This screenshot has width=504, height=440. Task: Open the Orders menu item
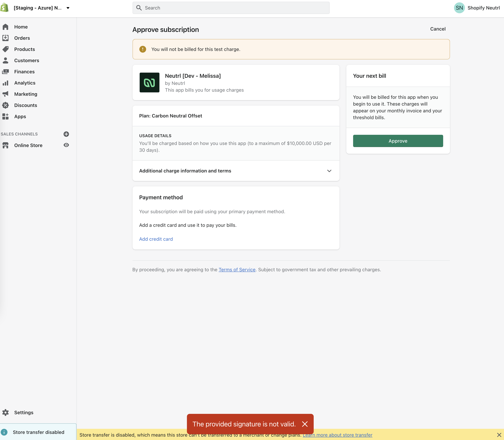click(22, 38)
